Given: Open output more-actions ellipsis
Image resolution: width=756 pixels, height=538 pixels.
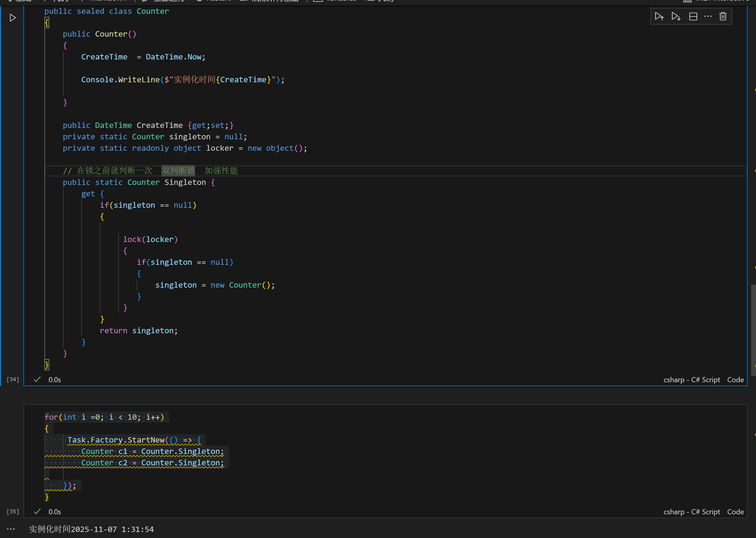Looking at the screenshot, I should pyautogui.click(x=11, y=529).
